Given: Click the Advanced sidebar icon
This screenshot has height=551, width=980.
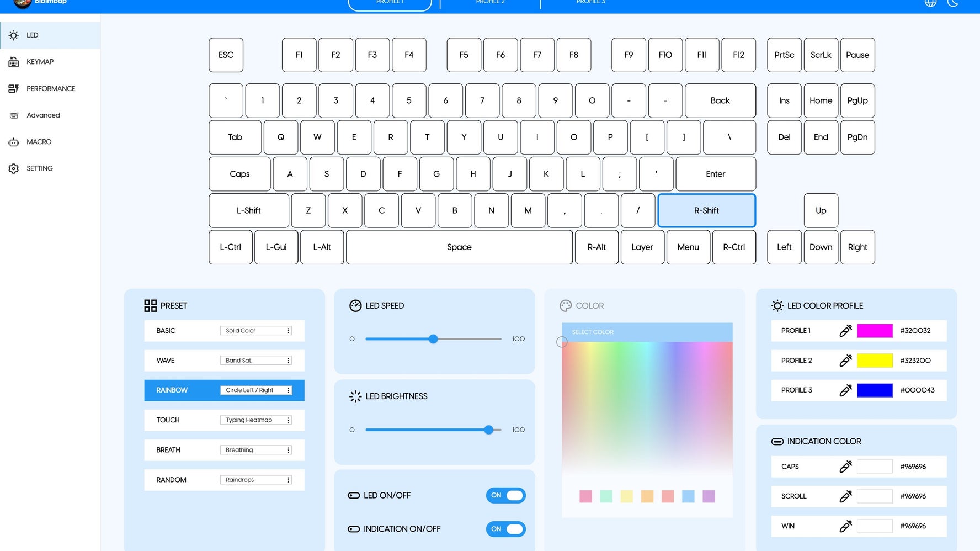Looking at the screenshot, I should point(14,115).
